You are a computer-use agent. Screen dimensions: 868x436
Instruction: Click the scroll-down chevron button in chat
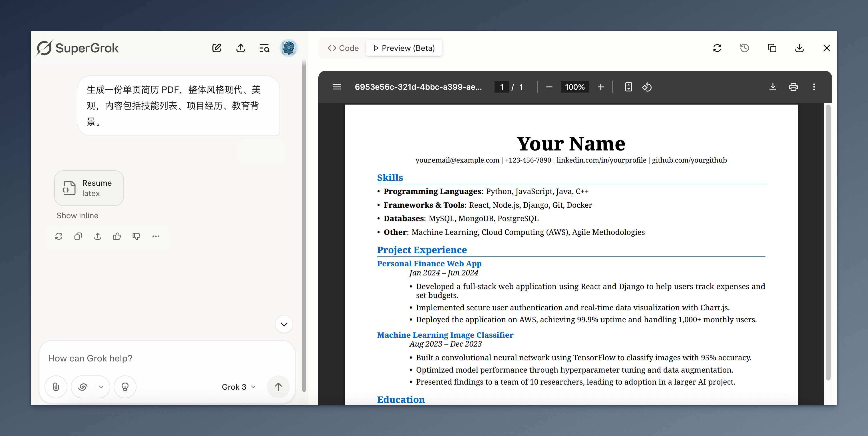[284, 324]
